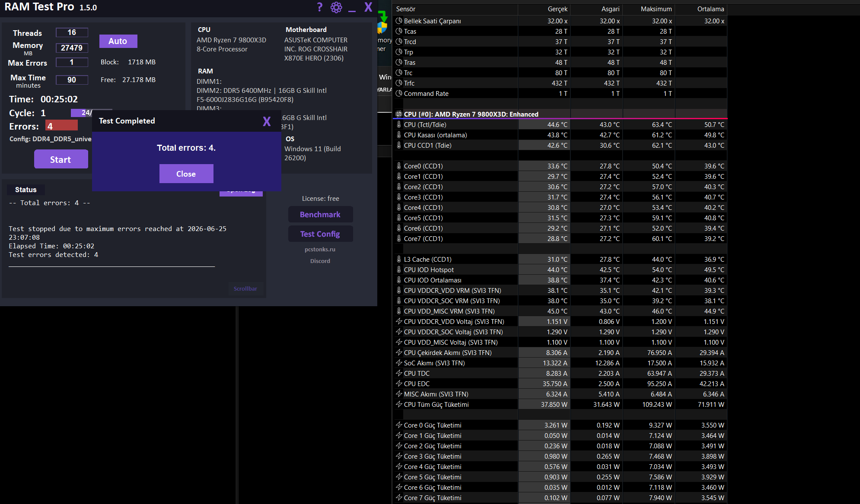Select the MISC Akımı lightning icon
The width and height of the screenshot is (860, 504).
(x=399, y=394)
